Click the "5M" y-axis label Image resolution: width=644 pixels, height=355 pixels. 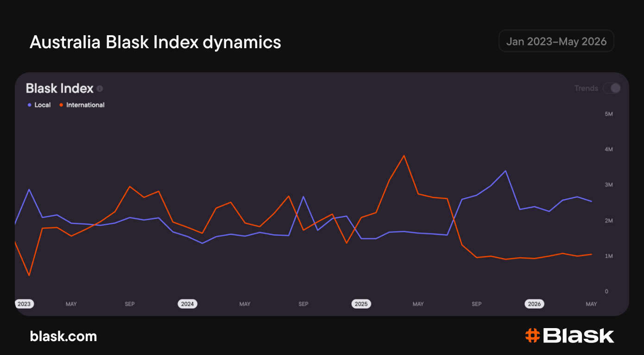tap(609, 114)
